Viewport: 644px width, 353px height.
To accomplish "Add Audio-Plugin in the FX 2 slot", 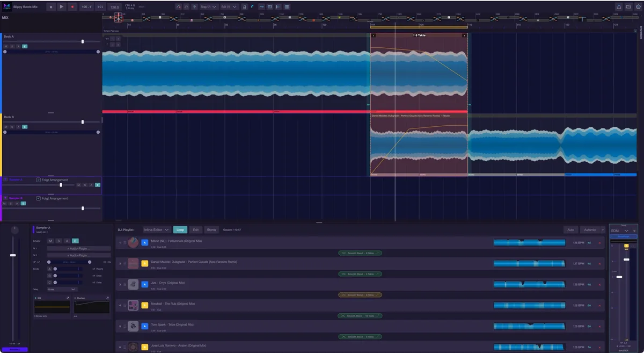I will (78, 255).
